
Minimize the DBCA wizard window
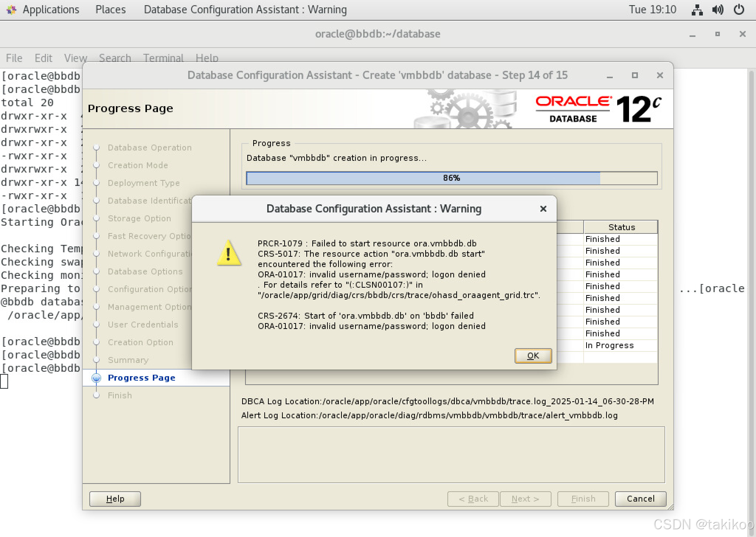pos(610,76)
